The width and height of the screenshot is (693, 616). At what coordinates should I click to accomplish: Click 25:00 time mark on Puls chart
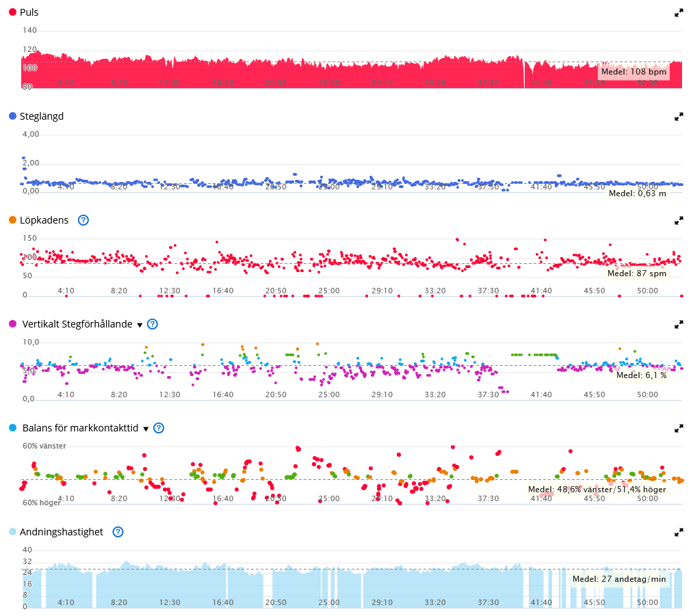pos(329,83)
